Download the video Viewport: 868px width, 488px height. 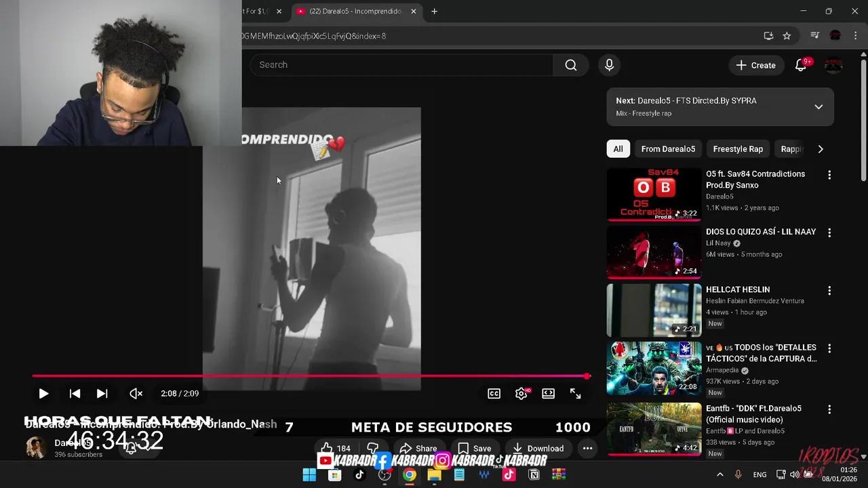(538, 448)
